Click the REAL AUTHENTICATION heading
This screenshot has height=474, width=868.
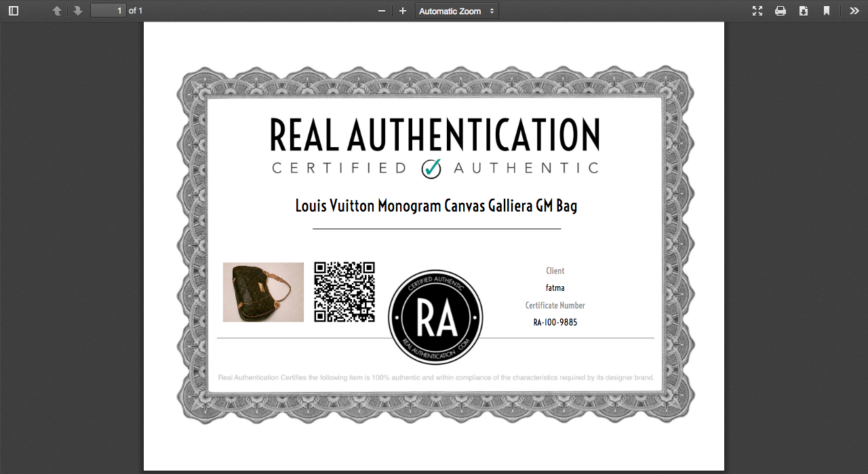tap(435, 134)
